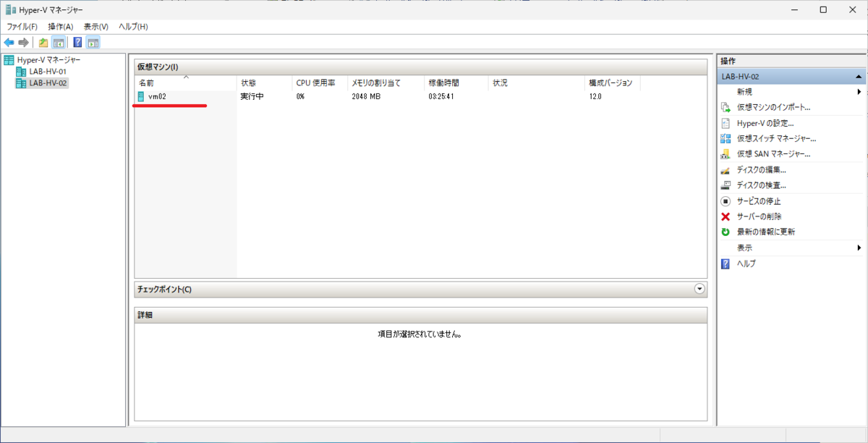Open 仮想スイッチ マネージャー... action
868x443 pixels.
[x=776, y=138]
